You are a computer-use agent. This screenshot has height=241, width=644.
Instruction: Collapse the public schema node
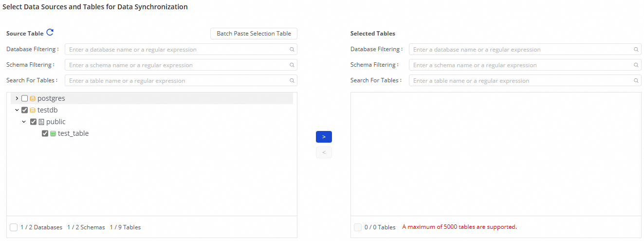point(24,122)
